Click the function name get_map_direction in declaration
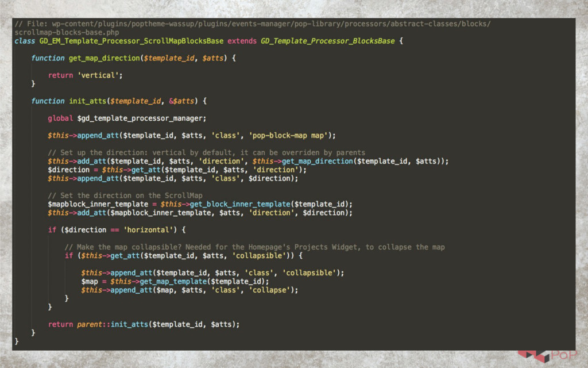 [x=104, y=58]
